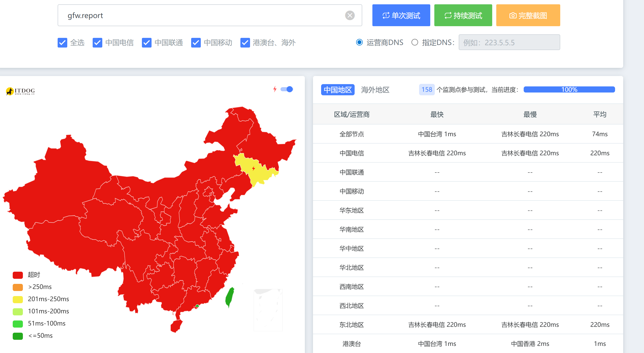Click the ITDOG logo
The height and width of the screenshot is (353, 644).
pos(20,91)
